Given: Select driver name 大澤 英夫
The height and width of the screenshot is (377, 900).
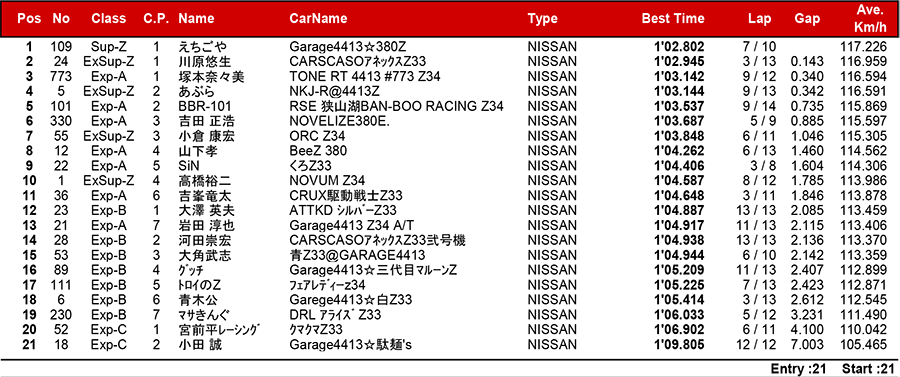Looking at the screenshot, I should [x=207, y=211].
